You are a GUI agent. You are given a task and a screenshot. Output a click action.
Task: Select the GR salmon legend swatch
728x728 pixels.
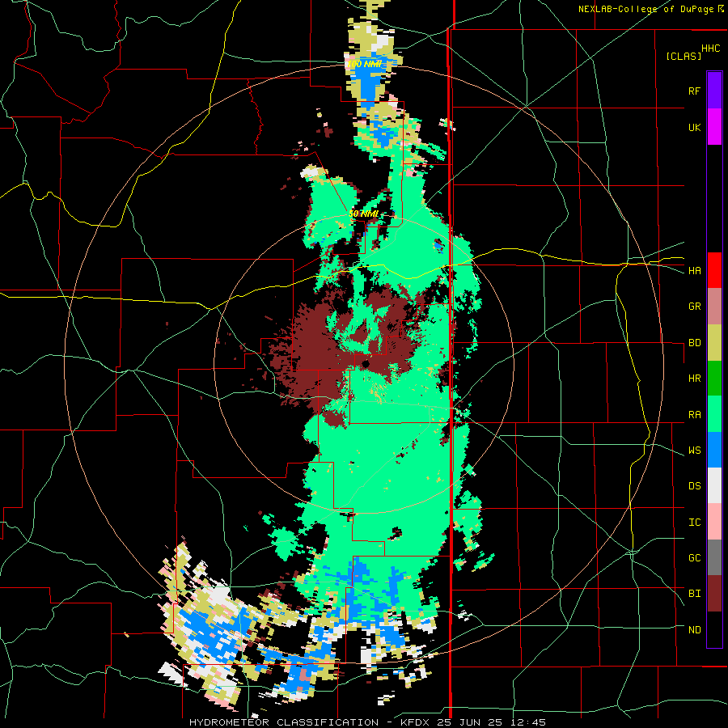pos(714,307)
